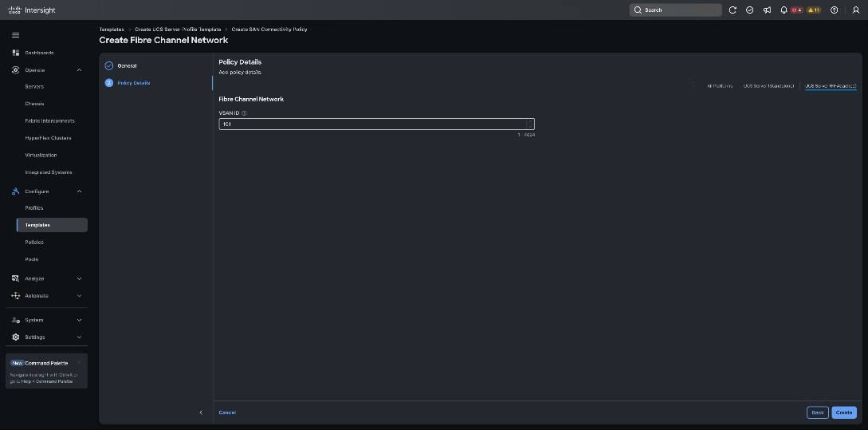Click the Templates breadcrumb link
Screen dimensions: 868x430
click(x=112, y=30)
